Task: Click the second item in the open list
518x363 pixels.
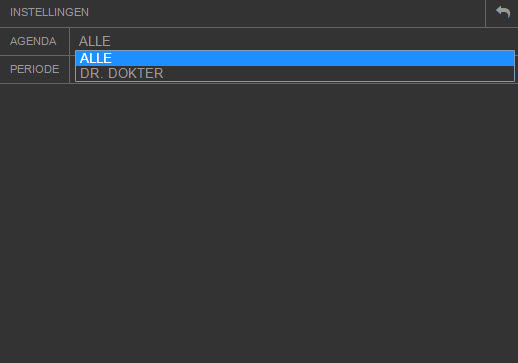Action: [295, 73]
